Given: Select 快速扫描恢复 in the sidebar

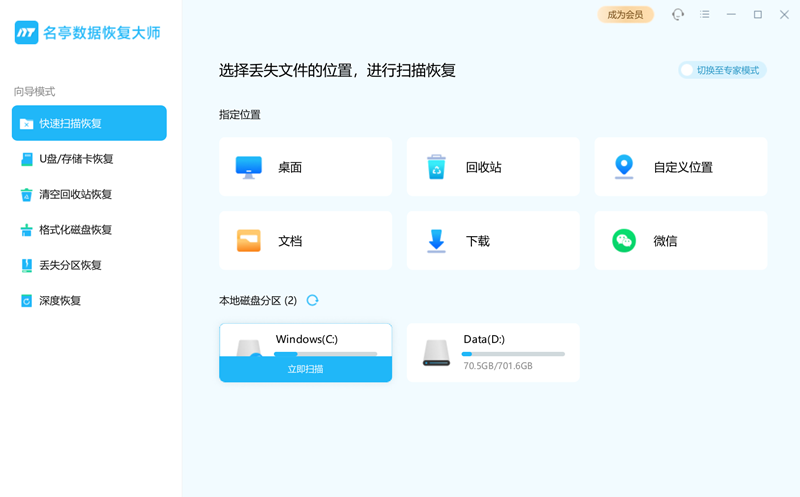Looking at the screenshot, I should coord(89,124).
